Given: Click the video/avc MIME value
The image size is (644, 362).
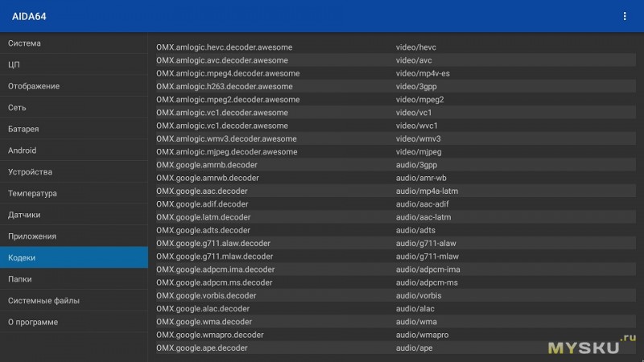Looking at the screenshot, I should (414, 60).
